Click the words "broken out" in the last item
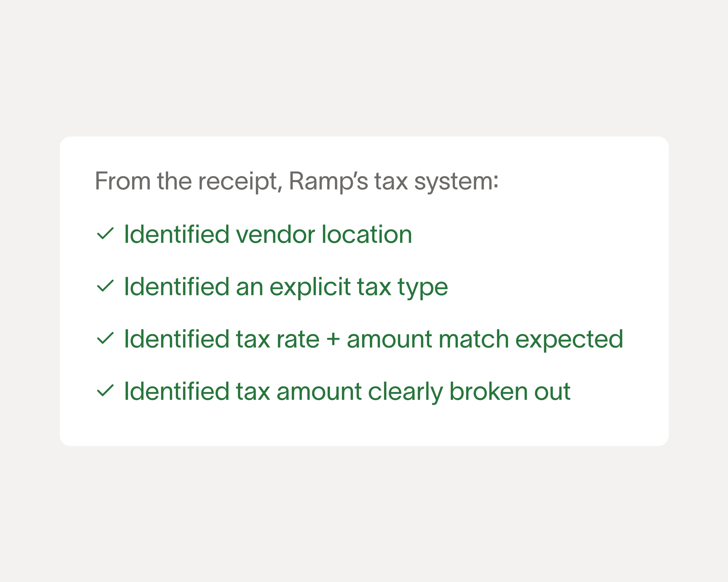728x582 pixels. point(510,392)
